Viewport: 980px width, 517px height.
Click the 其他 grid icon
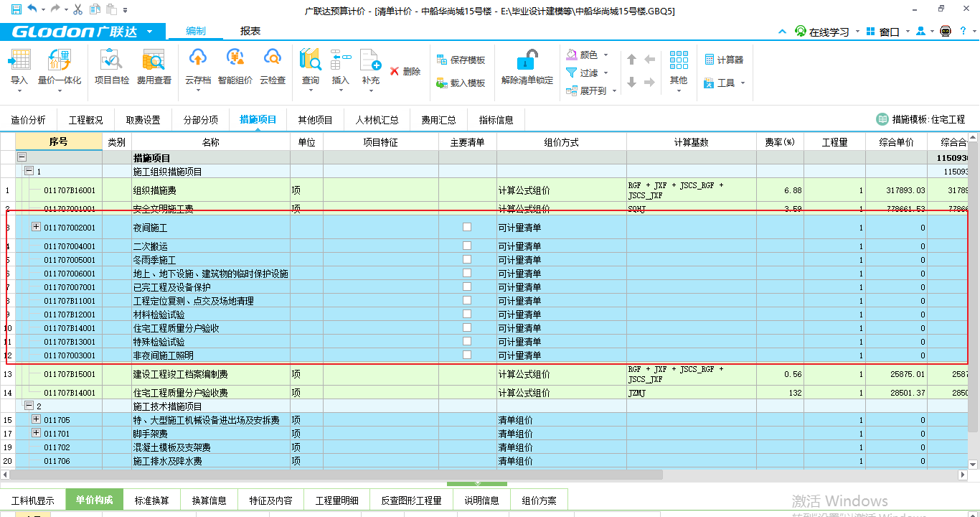(679, 60)
